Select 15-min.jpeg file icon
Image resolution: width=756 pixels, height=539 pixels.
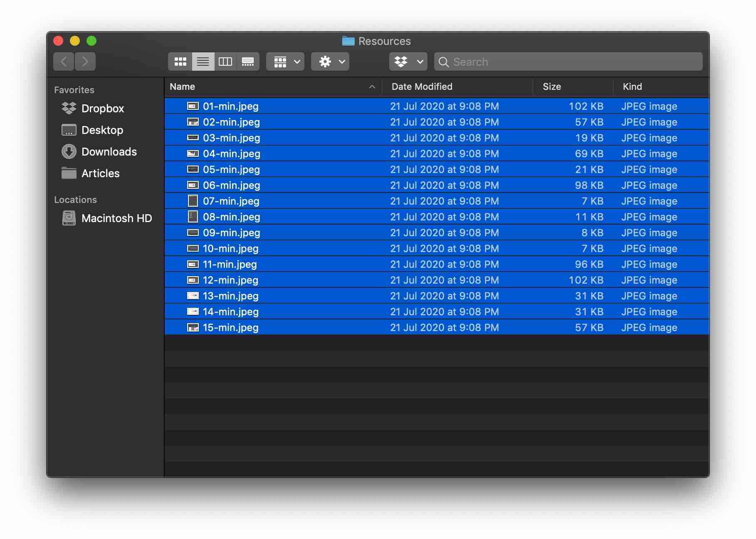(x=193, y=327)
